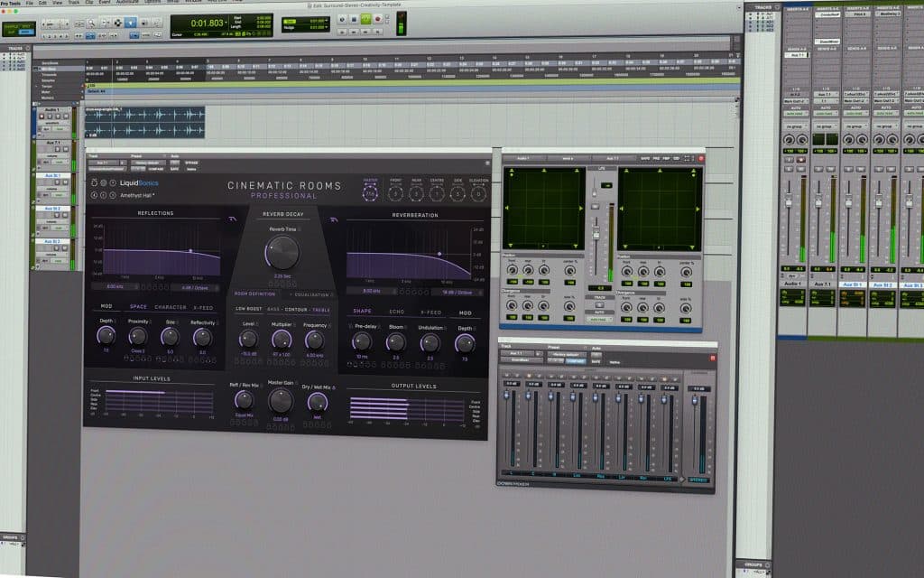Image resolution: width=924 pixels, height=578 pixels.
Task: Select the X-FEED tab under Reflections
Action: pos(203,308)
